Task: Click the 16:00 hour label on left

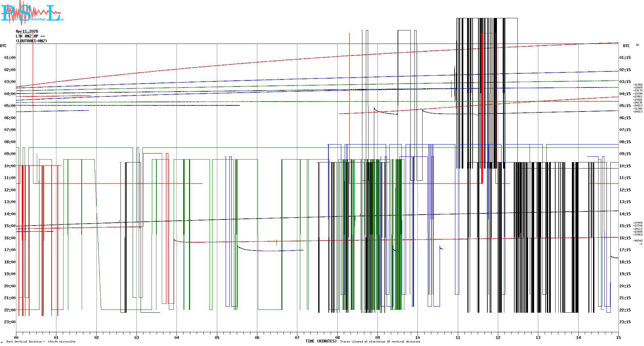Action: point(10,238)
